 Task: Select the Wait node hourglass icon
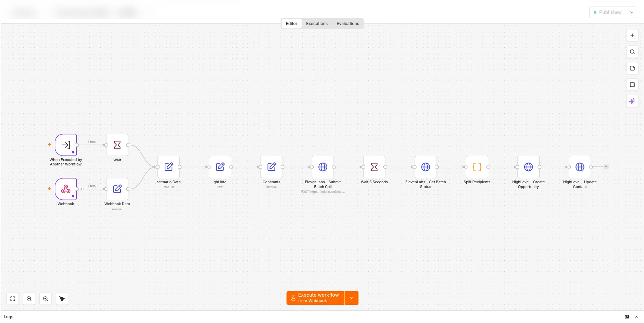[117, 145]
